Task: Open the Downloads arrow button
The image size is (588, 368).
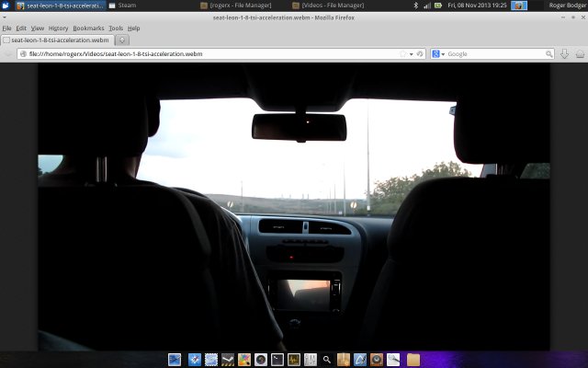Action: pos(564,54)
